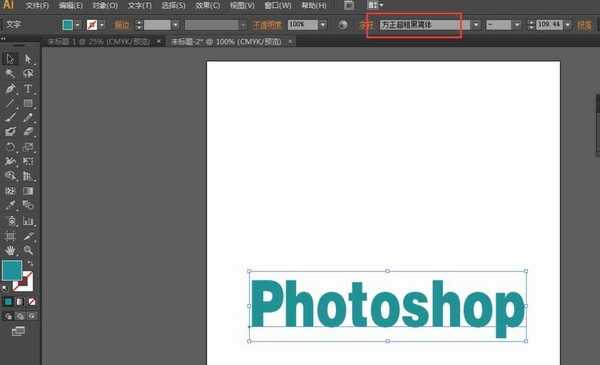
Task: Select the Hand tool
Action: (x=10, y=250)
